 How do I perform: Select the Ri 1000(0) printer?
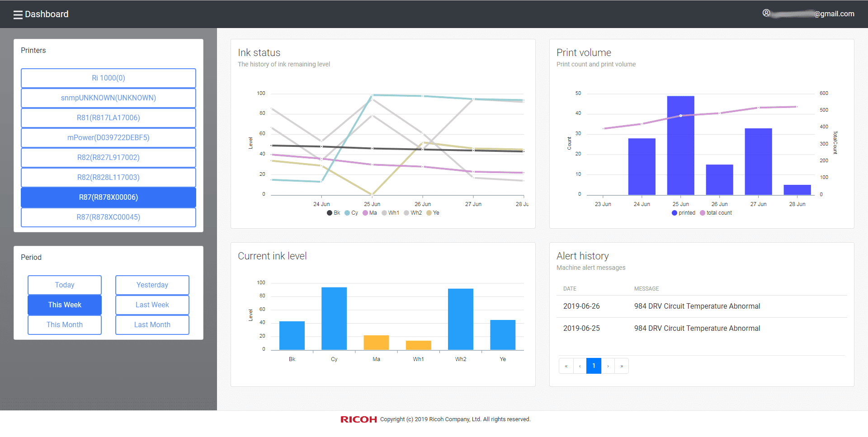coord(108,78)
